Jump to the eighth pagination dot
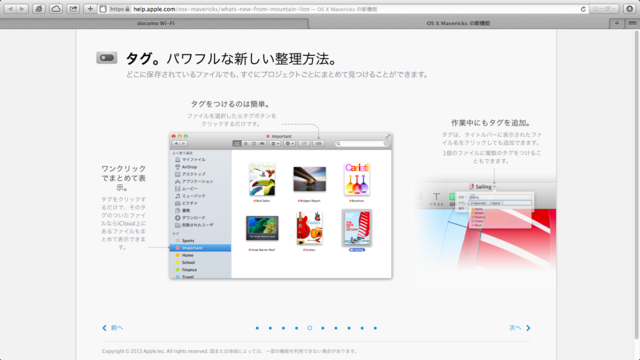This screenshot has width=640, height=360. 349,328
